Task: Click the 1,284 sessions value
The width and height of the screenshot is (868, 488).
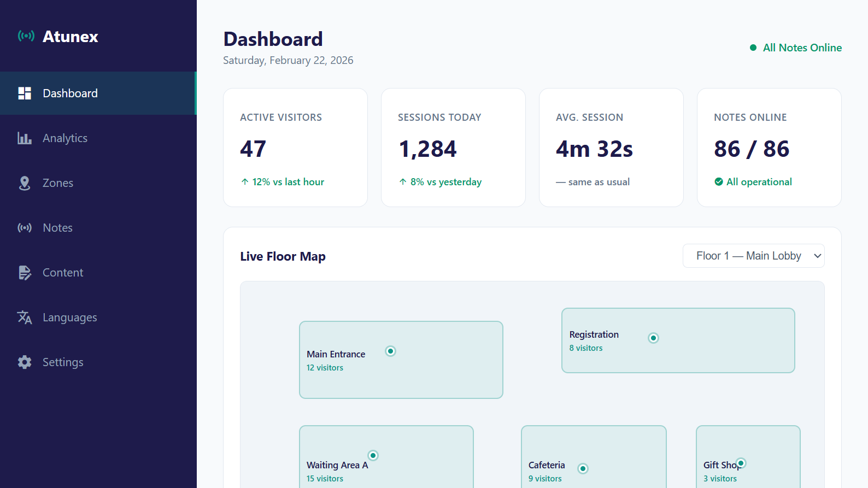Action: (x=427, y=149)
